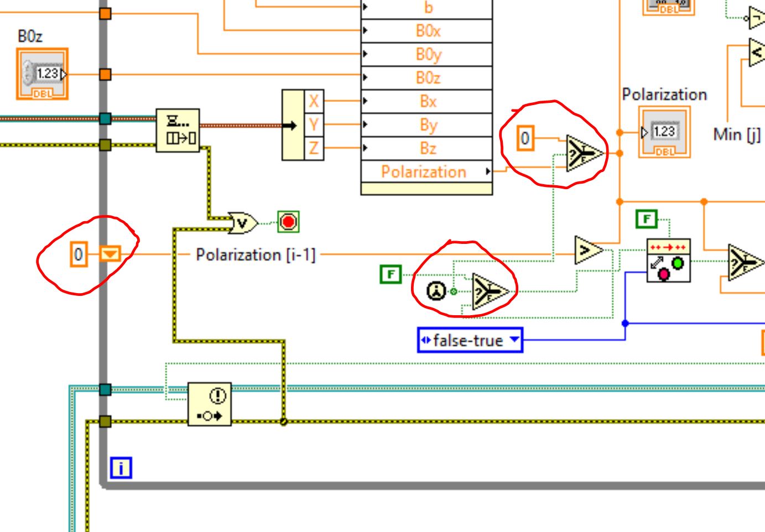The width and height of the screenshot is (765, 532).
Task: Open the false-true enum constant dropdown
Action: pos(514,340)
